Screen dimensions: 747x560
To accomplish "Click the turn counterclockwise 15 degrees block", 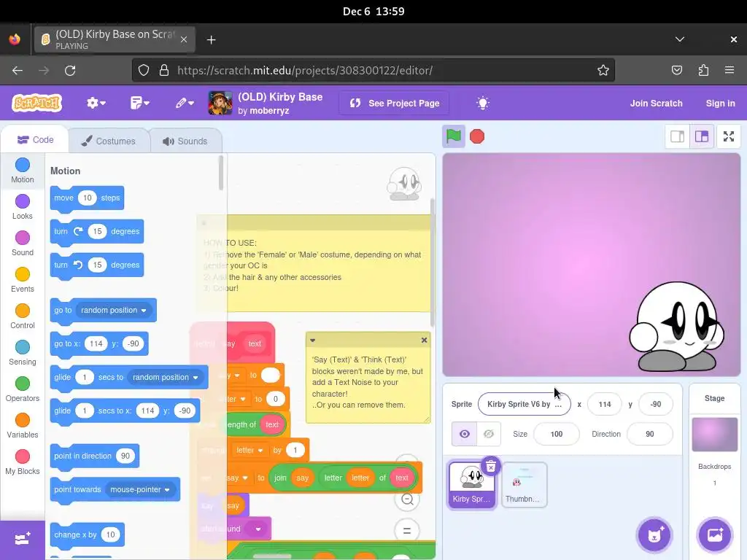I will [x=97, y=265].
